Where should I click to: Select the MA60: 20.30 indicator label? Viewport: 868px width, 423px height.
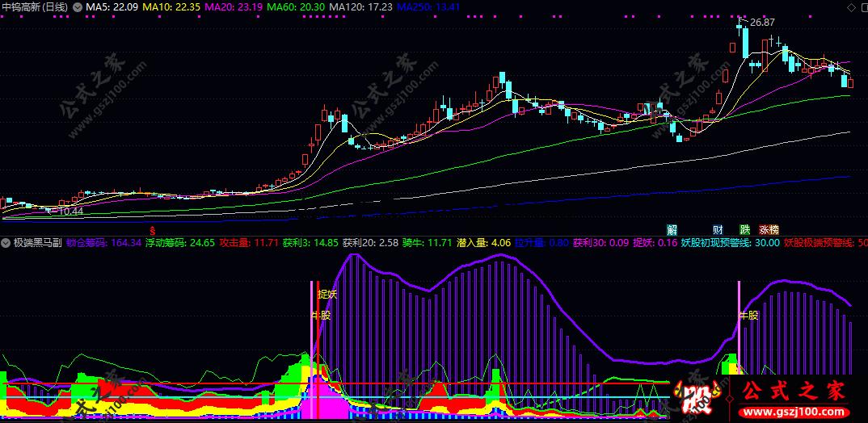[x=296, y=7]
